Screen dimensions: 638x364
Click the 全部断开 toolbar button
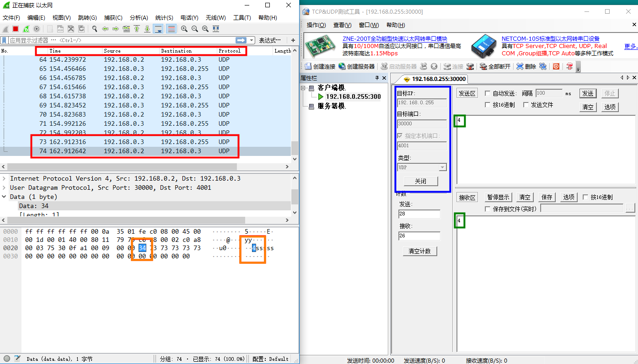coord(495,66)
